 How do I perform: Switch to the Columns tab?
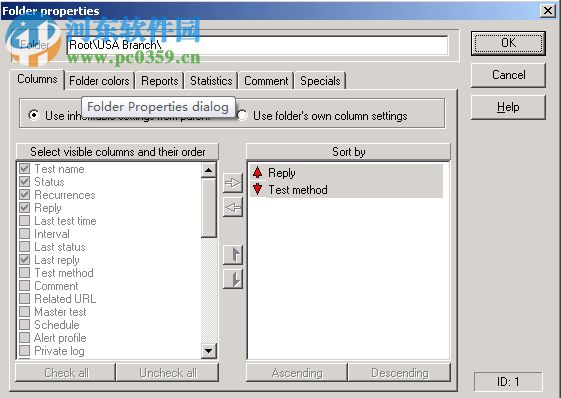[37, 79]
